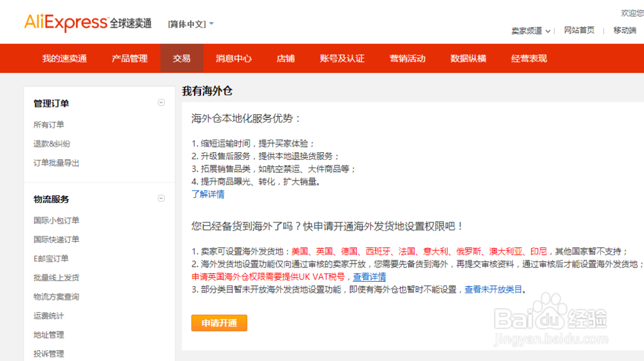Click the AliExpress logo
This screenshot has width=644, height=361.
88,23
